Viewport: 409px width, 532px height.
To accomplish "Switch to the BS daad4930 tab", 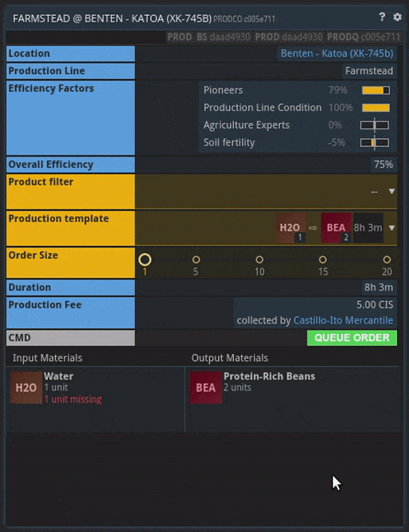I will coord(224,37).
